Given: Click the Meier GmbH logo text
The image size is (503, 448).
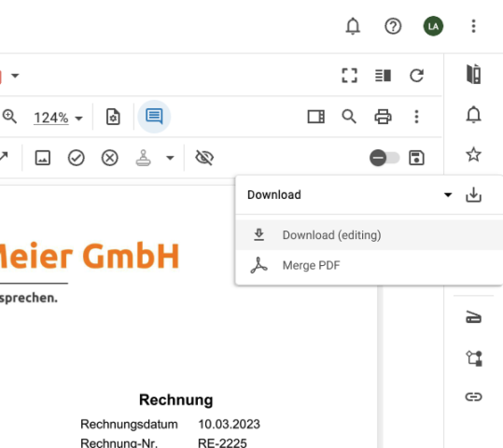Looking at the screenshot, I should click(89, 256).
